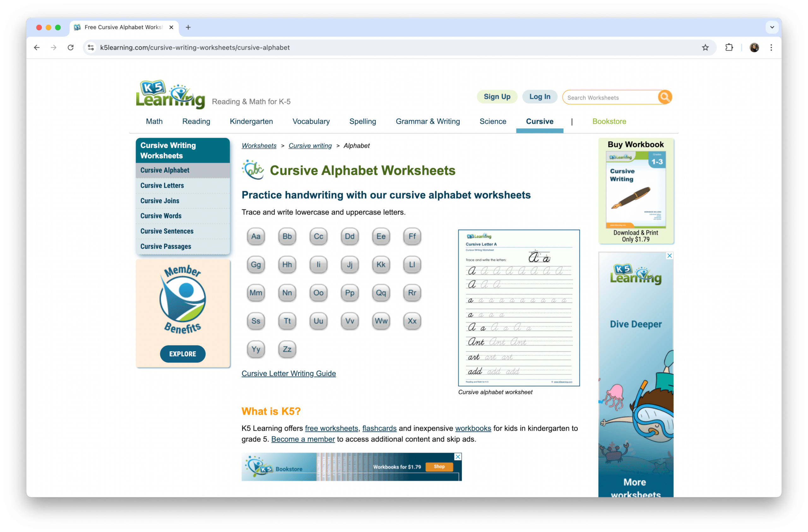The width and height of the screenshot is (808, 532).
Task: Open the Math navigation menu
Action: [x=154, y=121]
